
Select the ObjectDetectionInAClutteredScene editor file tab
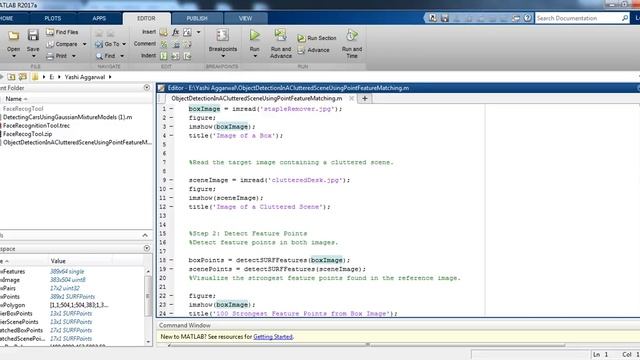(x=257, y=98)
